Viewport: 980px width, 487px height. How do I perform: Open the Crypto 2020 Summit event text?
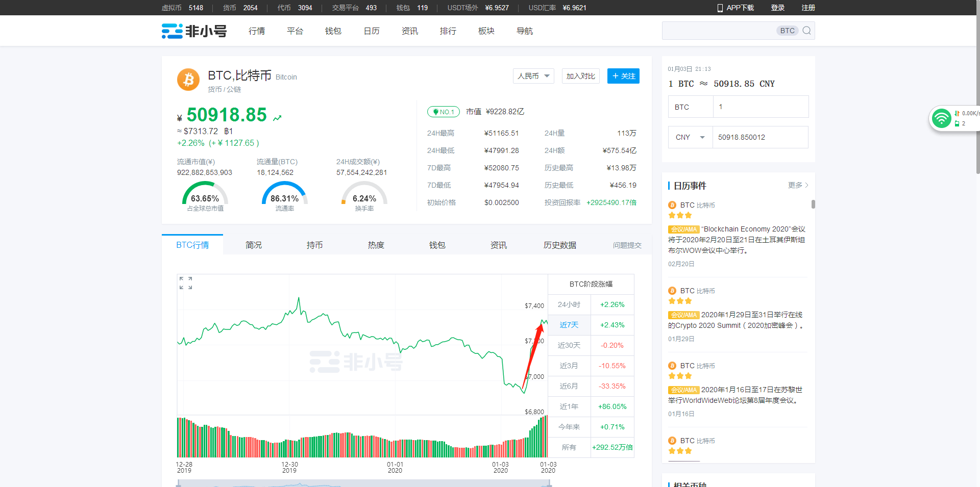pos(737,320)
